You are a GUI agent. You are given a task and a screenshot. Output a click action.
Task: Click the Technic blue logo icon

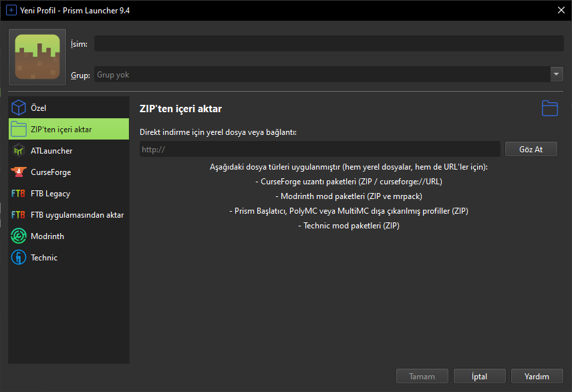(x=19, y=258)
